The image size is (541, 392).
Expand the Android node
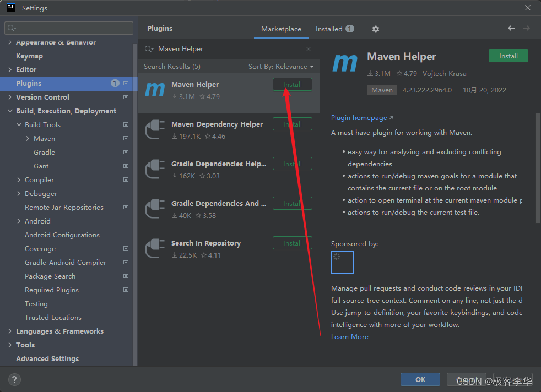coord(19,221)
